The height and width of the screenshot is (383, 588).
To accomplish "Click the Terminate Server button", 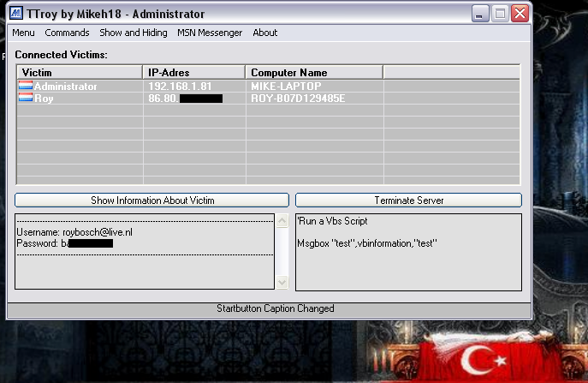I will [x=408, y=200].
